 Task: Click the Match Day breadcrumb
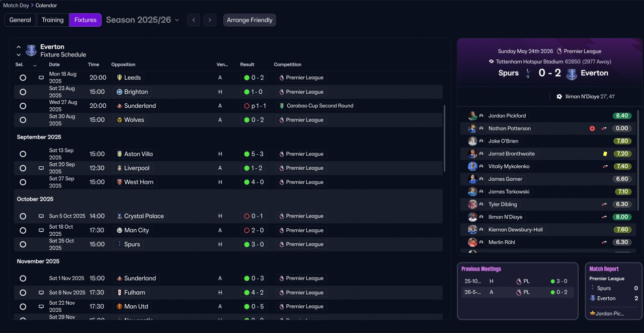(x=16, y=6)
